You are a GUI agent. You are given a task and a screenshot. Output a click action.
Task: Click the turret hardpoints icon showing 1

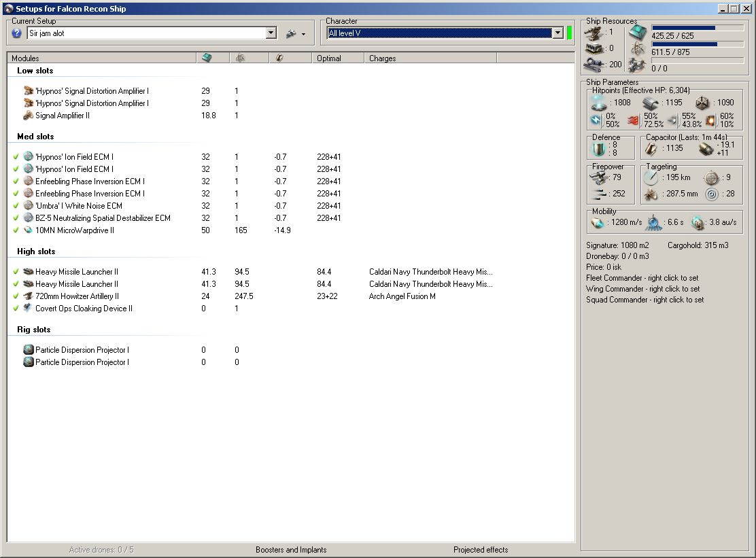594,33
